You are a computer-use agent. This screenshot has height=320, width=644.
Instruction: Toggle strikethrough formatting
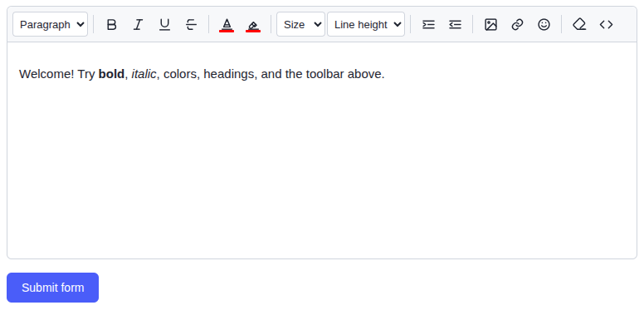[191, 25]
